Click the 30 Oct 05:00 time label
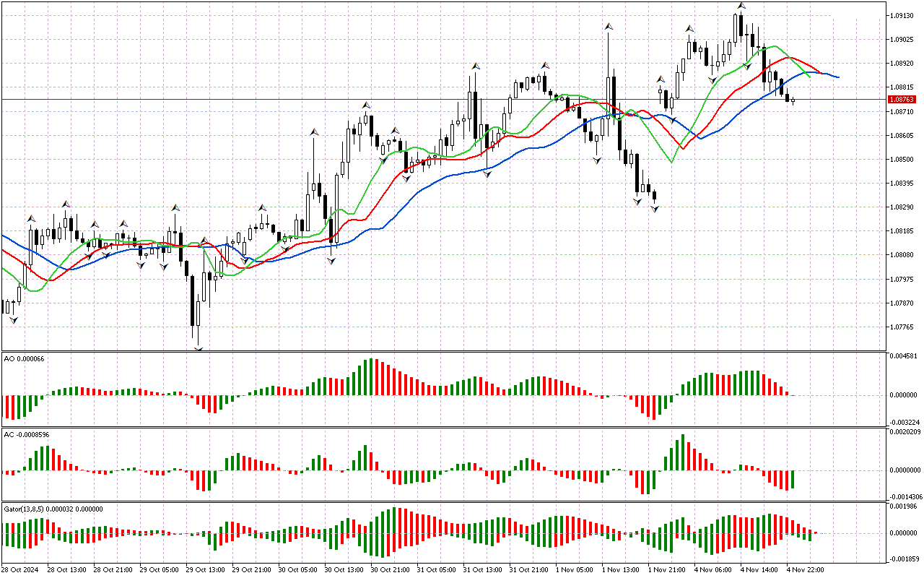 [x=298, y=569]
